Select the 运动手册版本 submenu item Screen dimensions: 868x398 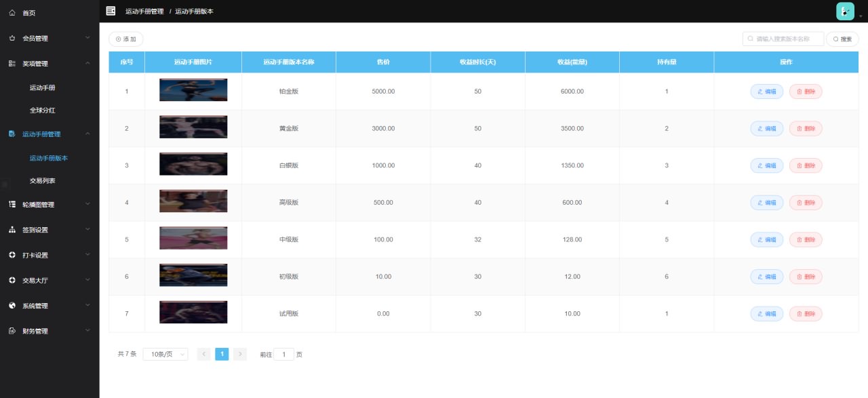(50, 158)
